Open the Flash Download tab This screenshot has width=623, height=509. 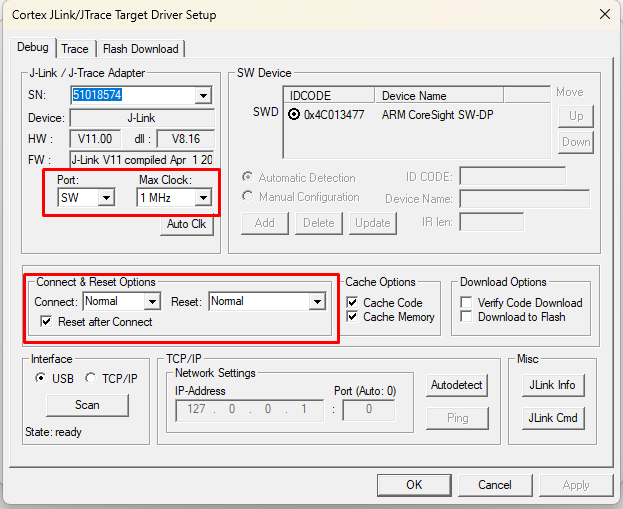click(141, 49)
